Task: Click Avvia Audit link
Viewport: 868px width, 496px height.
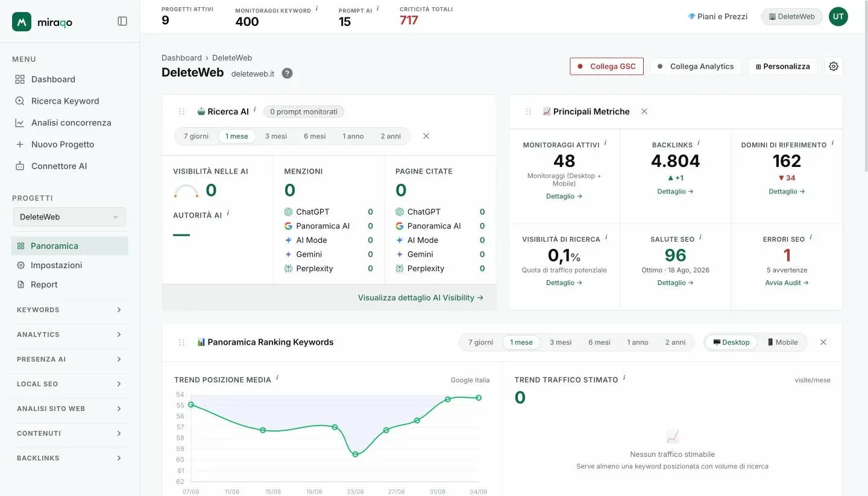Action: pos(787,283)
